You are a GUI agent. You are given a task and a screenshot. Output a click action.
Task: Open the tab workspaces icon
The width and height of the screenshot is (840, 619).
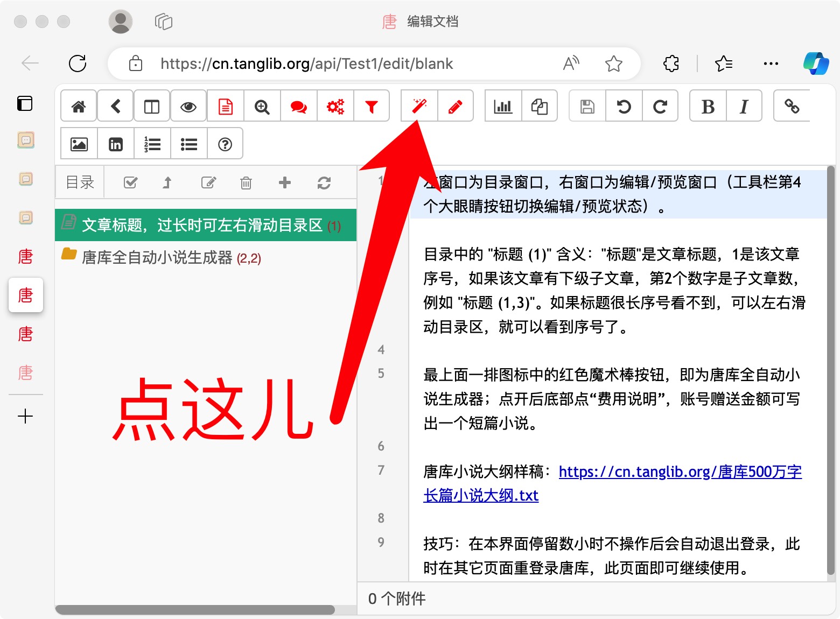coord(163,22)
